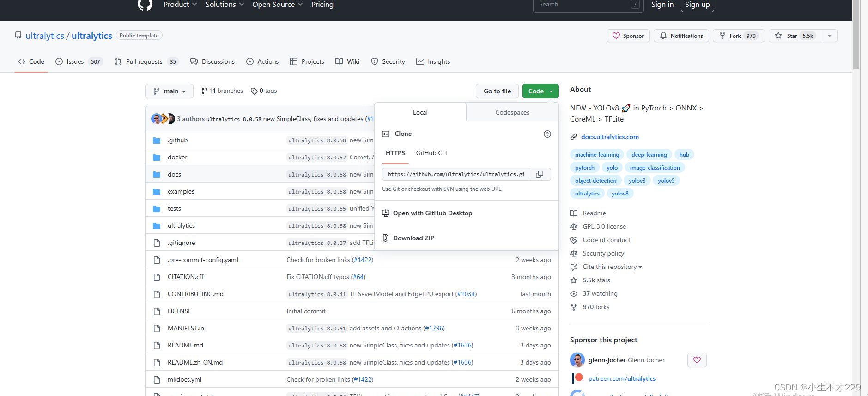Open the README.zh-CN.md file
868x396 pixels.
point(195,363)
